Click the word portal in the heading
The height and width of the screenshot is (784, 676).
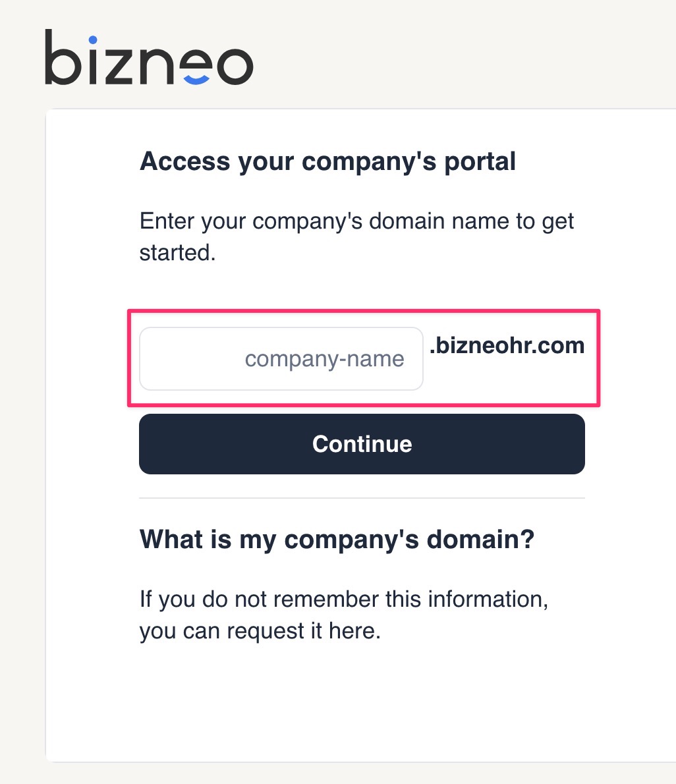[480, 163]
